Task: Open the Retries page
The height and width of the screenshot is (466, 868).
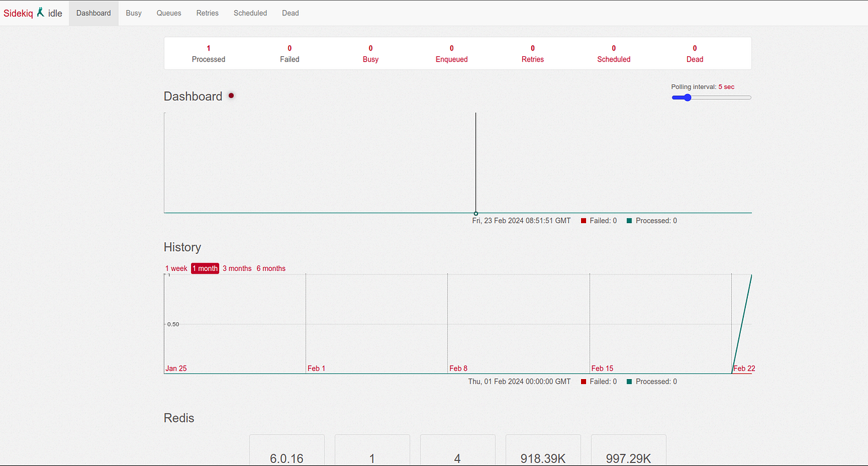Action: point(207,13)
